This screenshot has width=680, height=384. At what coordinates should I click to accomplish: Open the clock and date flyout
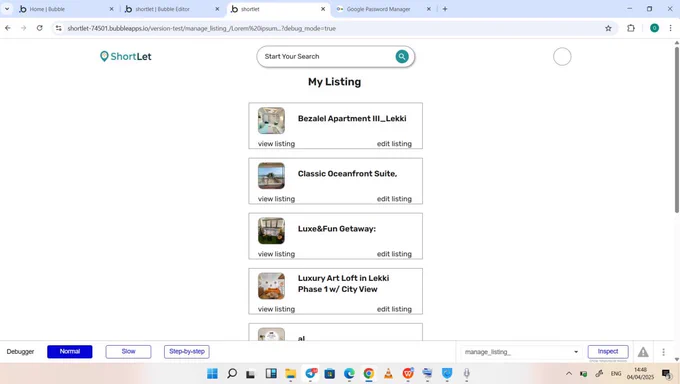click(x=640, y=374)
